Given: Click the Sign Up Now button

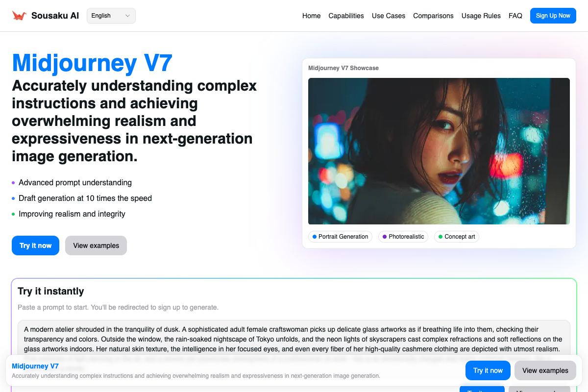Looking at the screenshot, I should 553,16.
